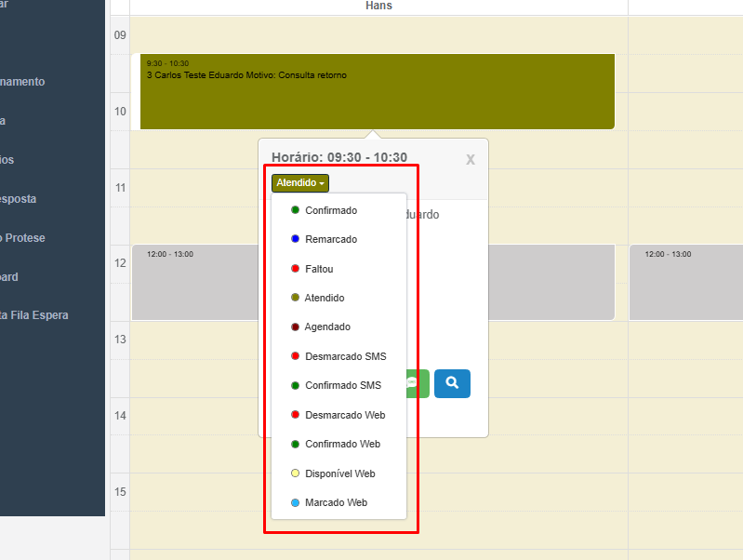Choose the Faltou status
743x560 pixels.
tap(318, 269)
